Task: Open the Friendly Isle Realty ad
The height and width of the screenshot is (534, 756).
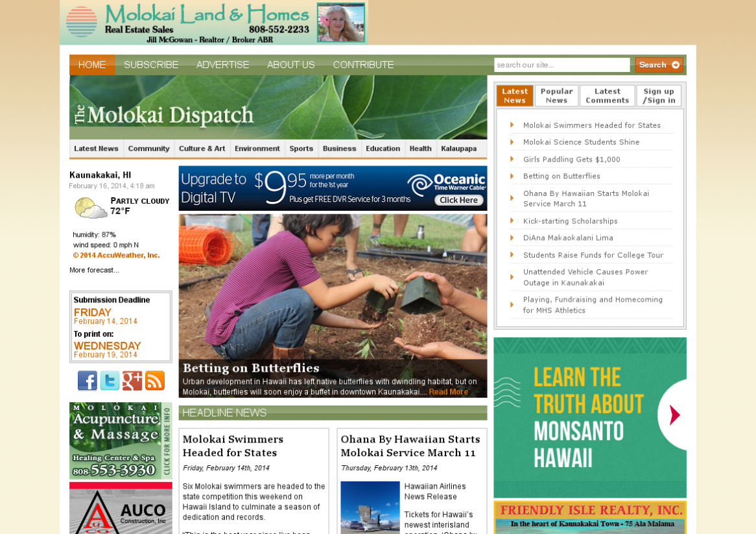Action: click(x=589, y=517)
